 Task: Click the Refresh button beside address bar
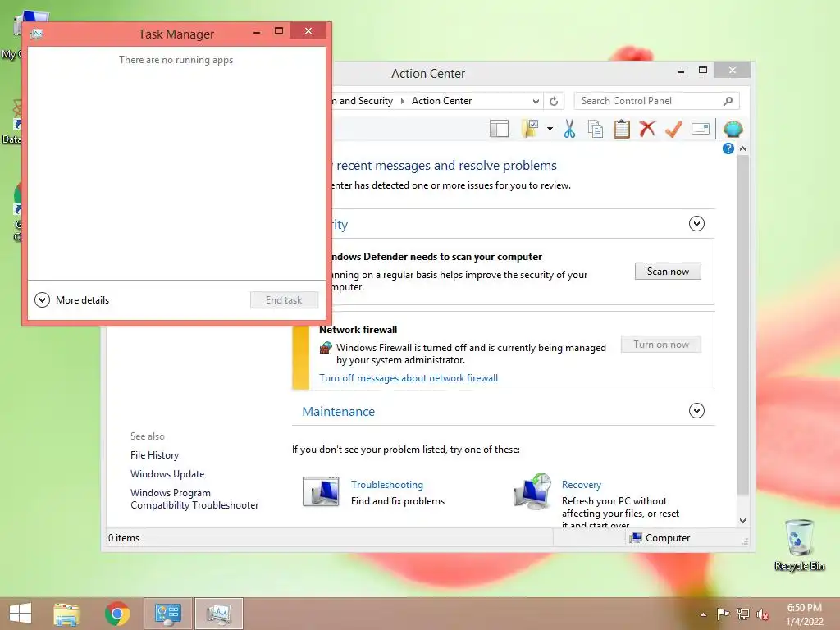554,101
